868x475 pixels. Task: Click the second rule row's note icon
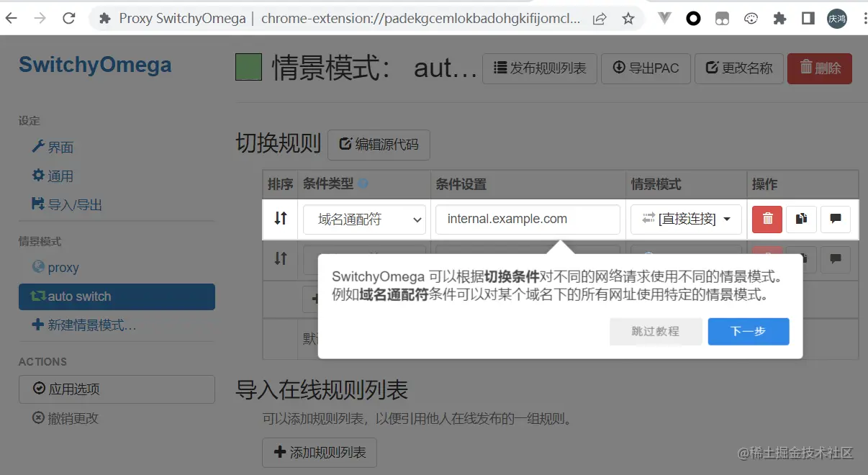pos(836,258)
